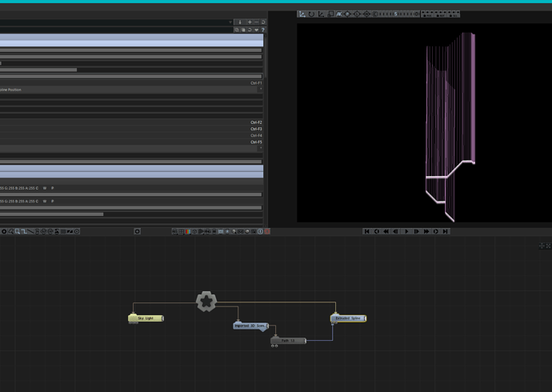552x392 pixels.
Task: Toggle the L view mode in viewport toolbar
Action: coord(357,14)
